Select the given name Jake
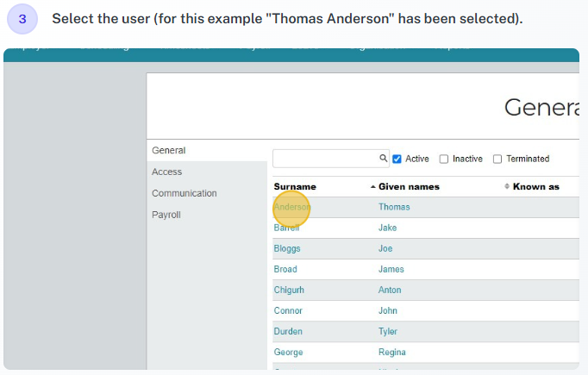 point(387,228)
